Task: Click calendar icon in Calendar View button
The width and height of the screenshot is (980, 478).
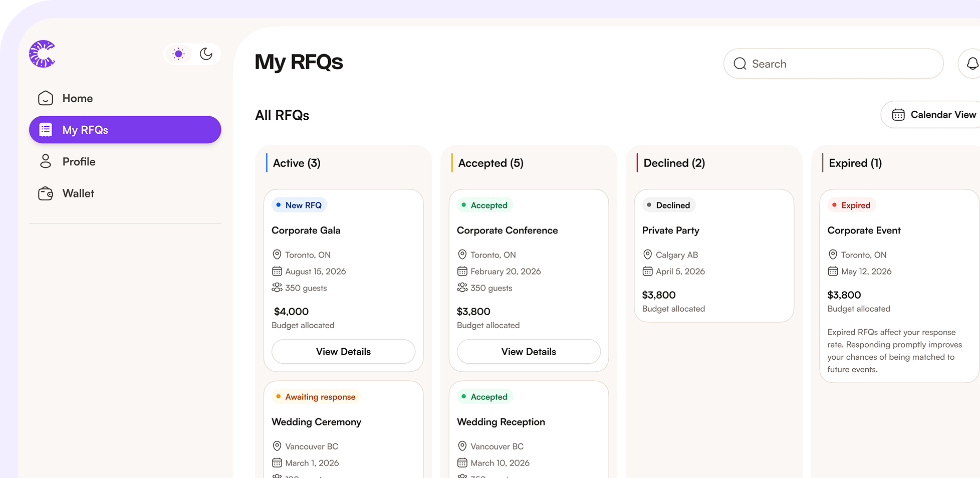Action: [898, 115]
